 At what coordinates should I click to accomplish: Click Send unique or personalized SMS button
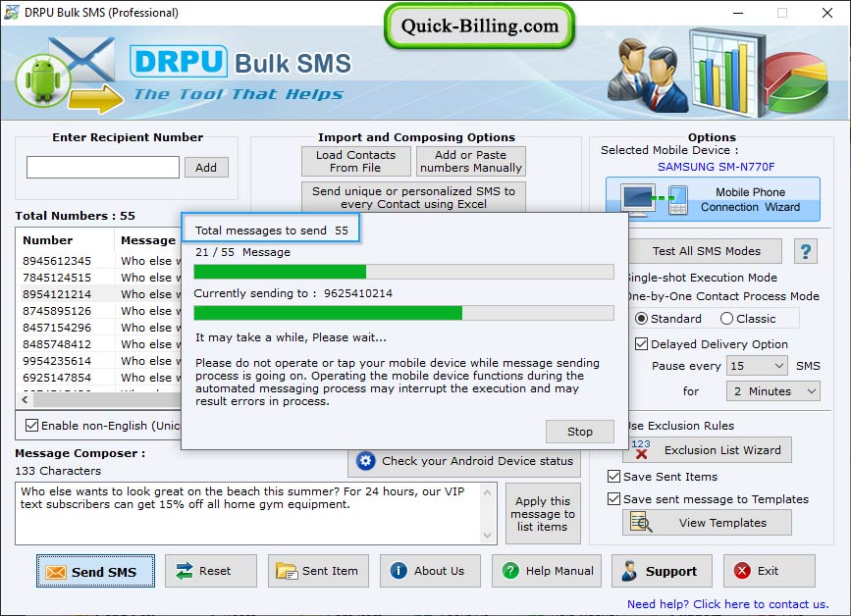click(x=413, y=197)
